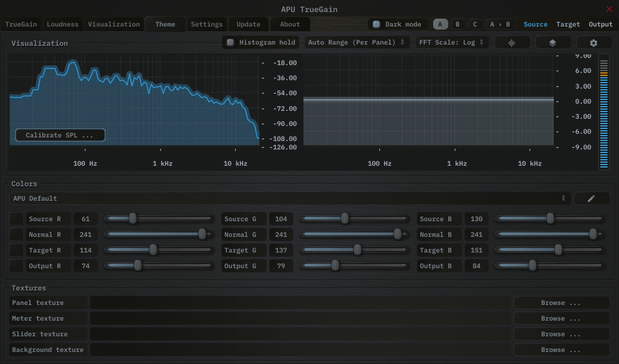The image size is (619, 364).
Task: Click the layers stack icon button
Action: [x=552, y=43]
